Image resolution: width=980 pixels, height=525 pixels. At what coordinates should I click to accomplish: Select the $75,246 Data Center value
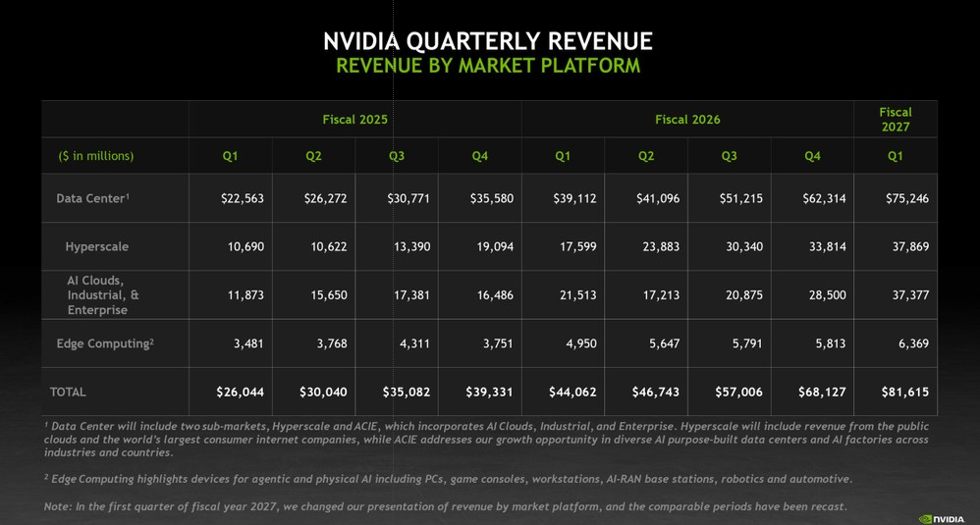point(907,198)
